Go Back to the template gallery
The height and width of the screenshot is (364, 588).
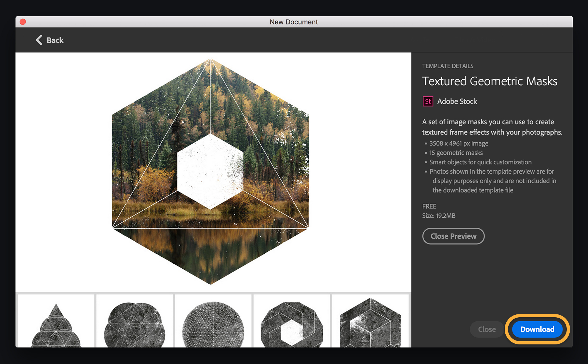pyautogui.click(x=49, y=40)
